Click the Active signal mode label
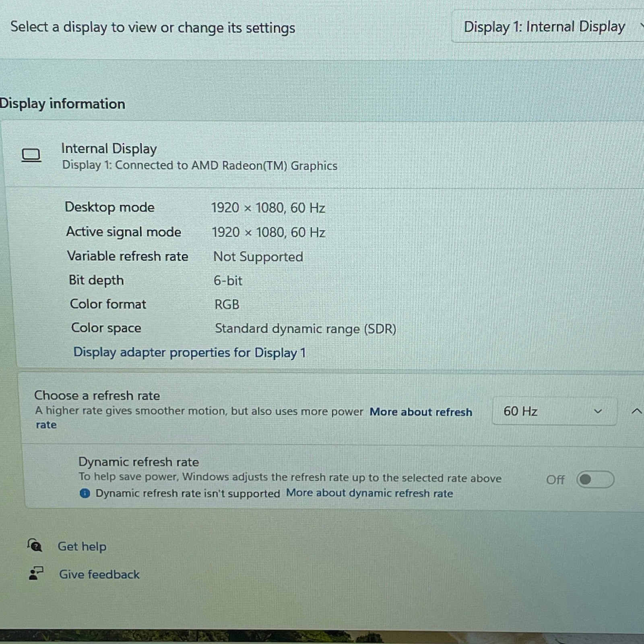The width and height of the screenshot is (644, 644). pyautogui.click(x=124, y=232)
